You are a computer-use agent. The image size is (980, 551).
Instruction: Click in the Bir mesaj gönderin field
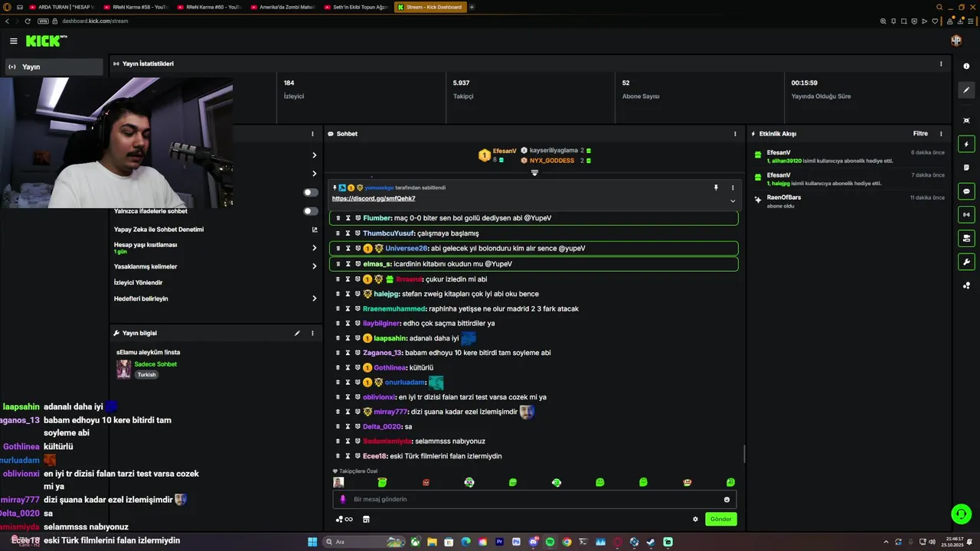click(534, 499)
